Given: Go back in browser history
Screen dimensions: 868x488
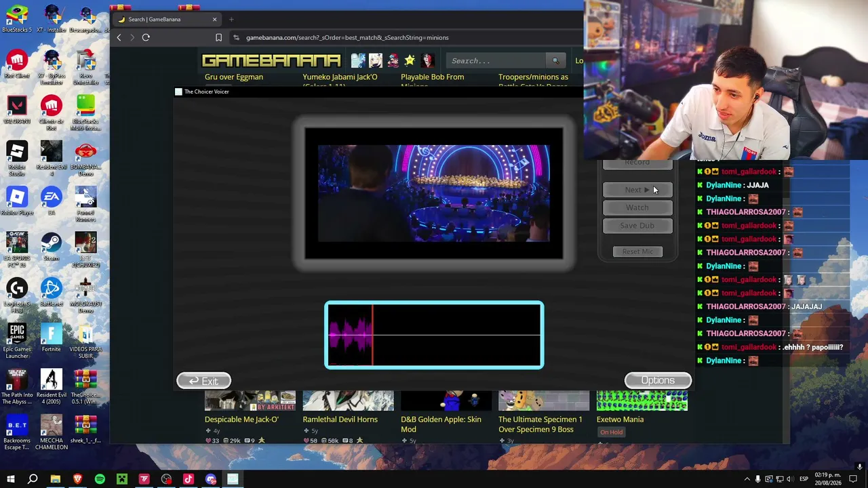Looking at the screenshot, I should [x=119, y=37].
